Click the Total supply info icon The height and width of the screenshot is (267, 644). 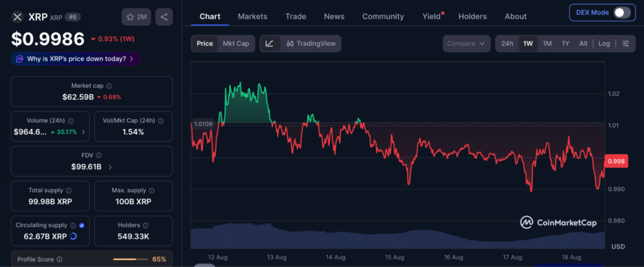click(69, 191)
